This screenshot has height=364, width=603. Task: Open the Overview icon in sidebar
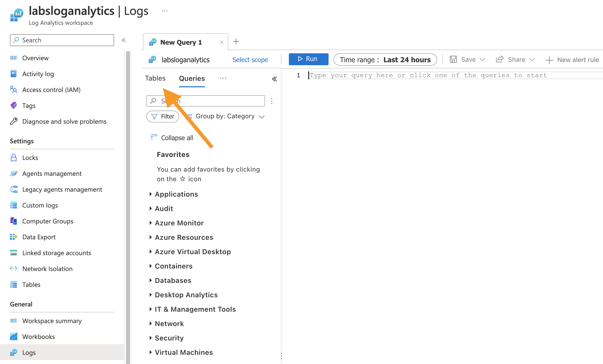[x=13, y=58]
